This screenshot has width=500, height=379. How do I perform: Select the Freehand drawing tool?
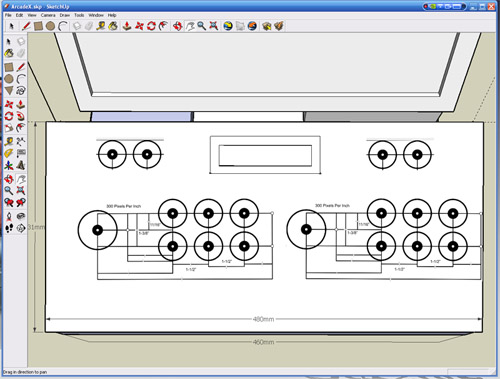21,90
